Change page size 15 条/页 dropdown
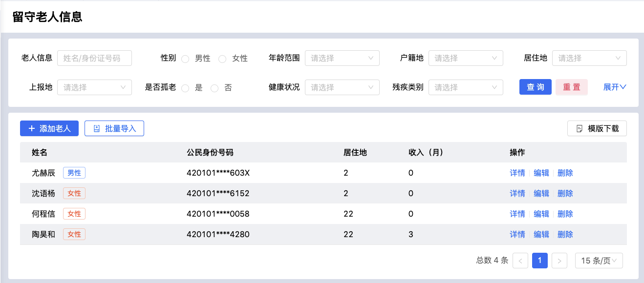644x283 pixels. pyautogui.click(x=599, y=261)
